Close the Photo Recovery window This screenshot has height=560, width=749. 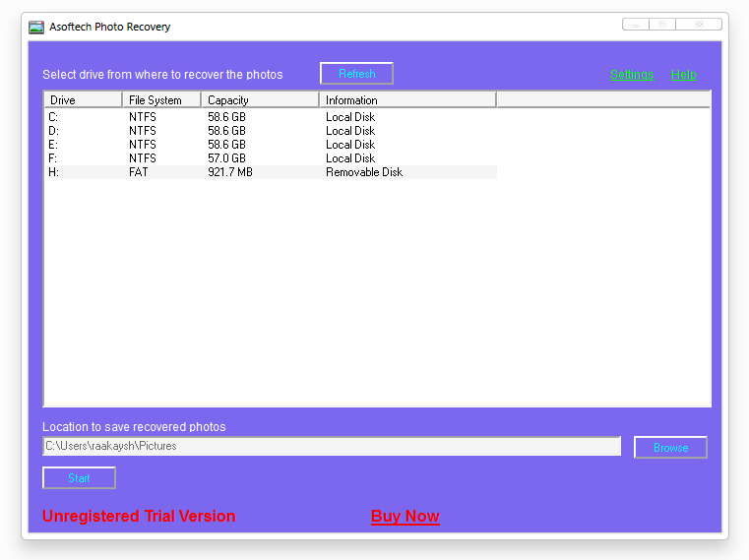pos(699,25)
